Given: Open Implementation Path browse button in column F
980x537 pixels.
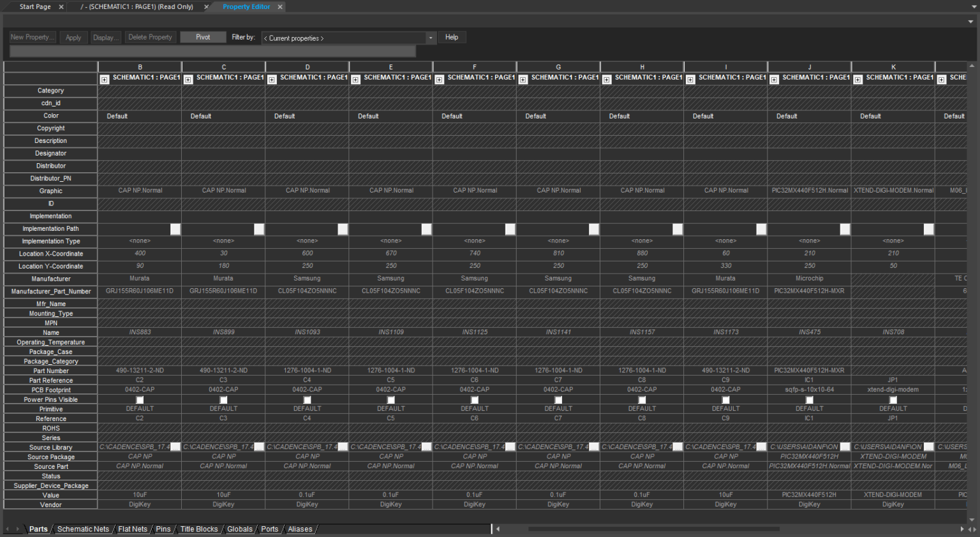Looking at the screenshot, I should [510, 229].
